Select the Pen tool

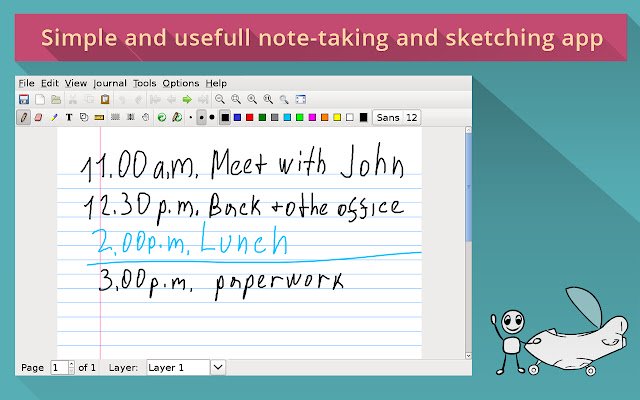(24, 118)
